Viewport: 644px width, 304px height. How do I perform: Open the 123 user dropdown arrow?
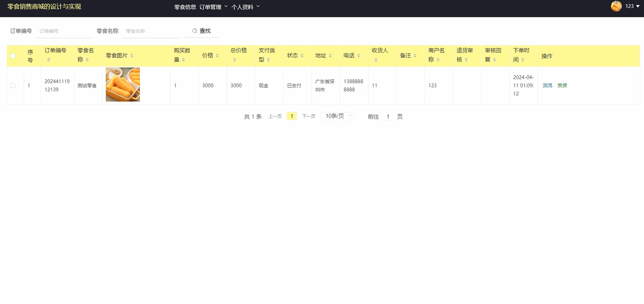tap(638, 6)
